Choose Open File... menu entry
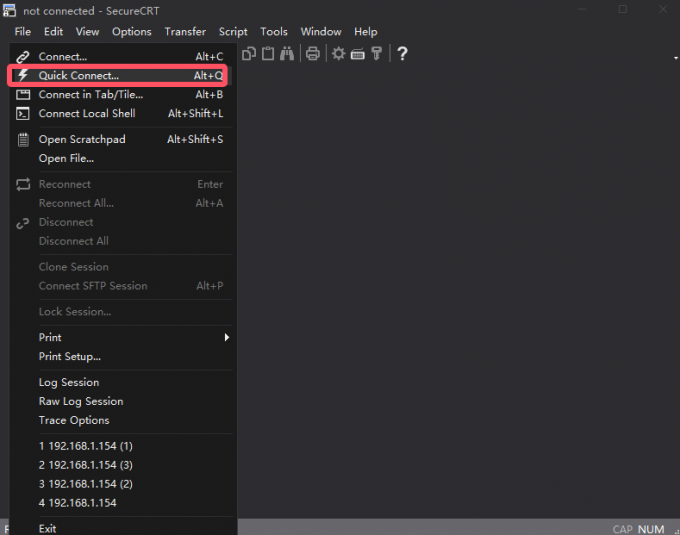 click(x=121, y=158)
